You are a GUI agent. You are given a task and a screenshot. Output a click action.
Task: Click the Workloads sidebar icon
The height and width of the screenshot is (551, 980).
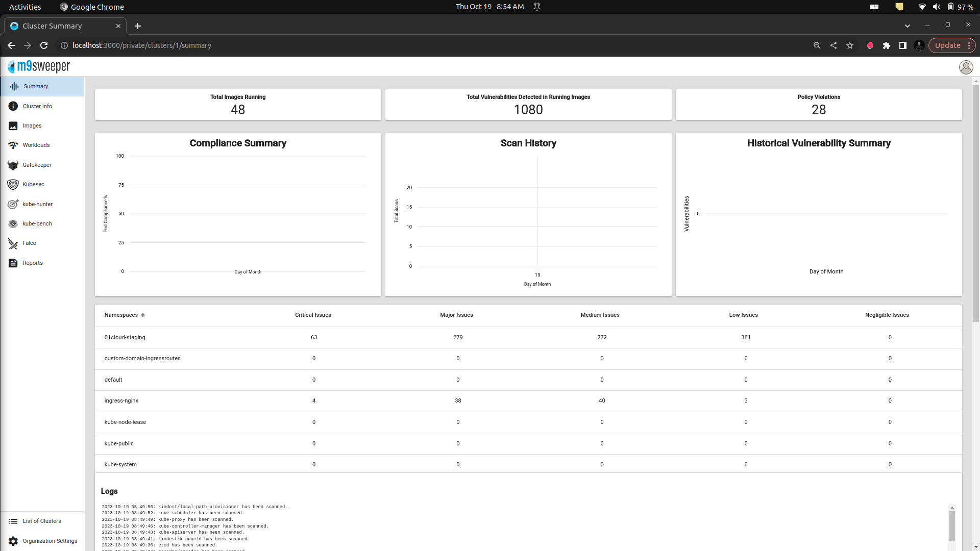[x=13, y=145]
